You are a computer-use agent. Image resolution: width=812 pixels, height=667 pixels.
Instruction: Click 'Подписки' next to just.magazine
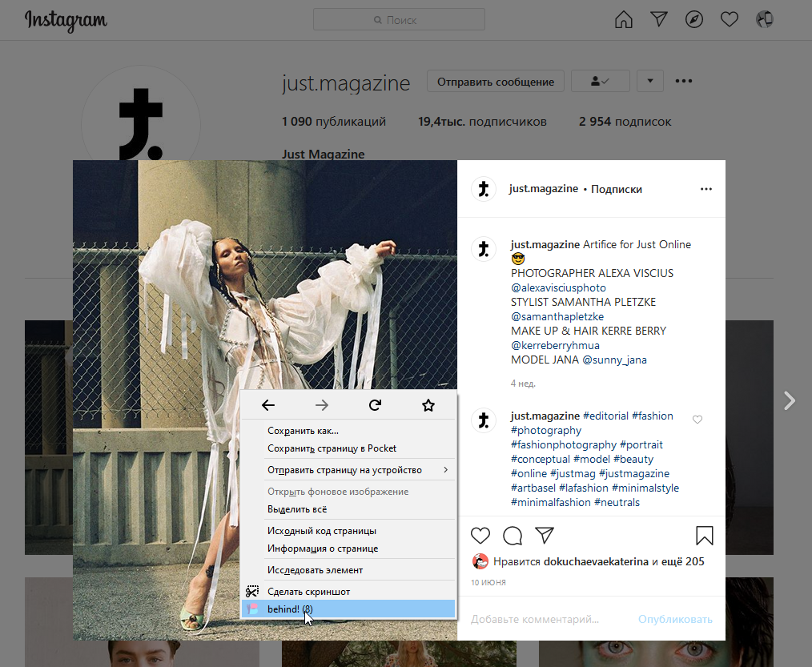click(617, 189)
